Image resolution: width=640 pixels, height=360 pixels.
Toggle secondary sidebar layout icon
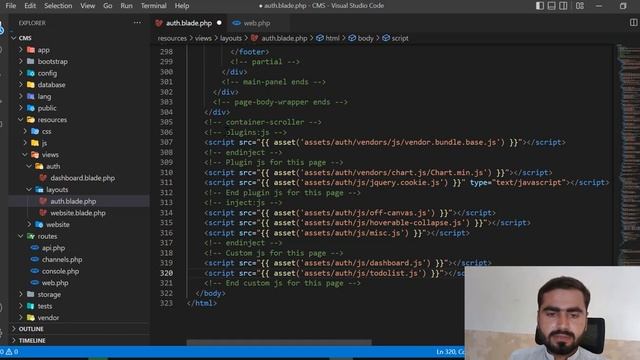[x=563, y=6]
